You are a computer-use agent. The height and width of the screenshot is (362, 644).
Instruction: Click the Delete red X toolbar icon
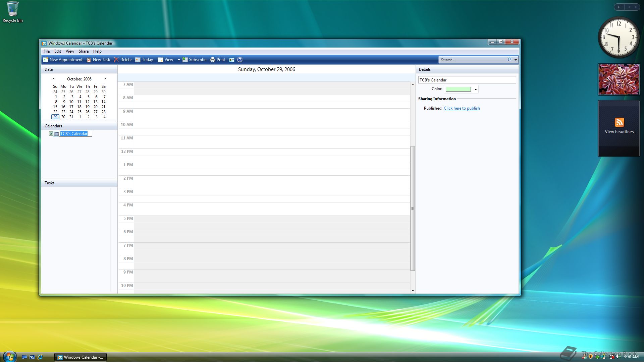[x=116, y=60]
